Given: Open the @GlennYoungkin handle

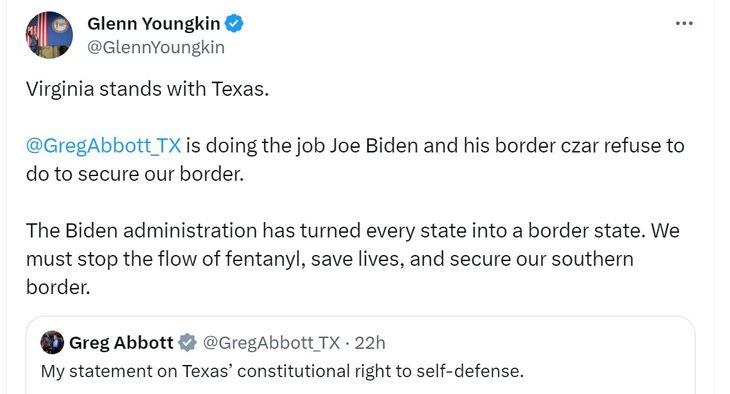Looking at the screenshot, I should [156, 48].
